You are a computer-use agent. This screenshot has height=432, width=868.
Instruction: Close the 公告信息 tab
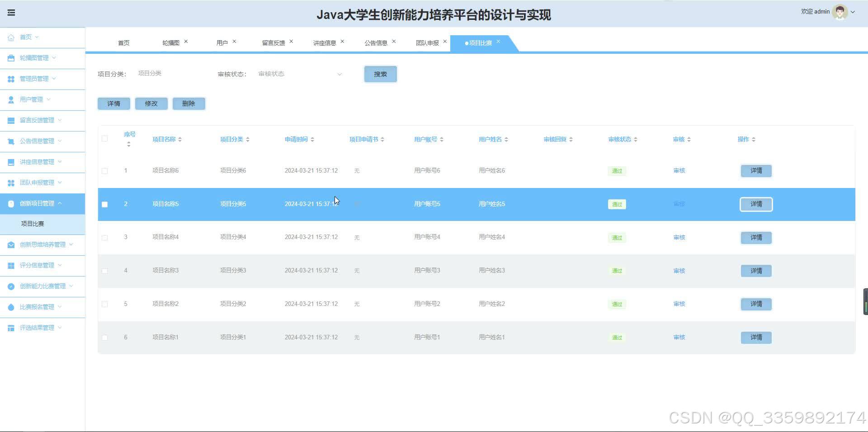click(x=394, y=42)
